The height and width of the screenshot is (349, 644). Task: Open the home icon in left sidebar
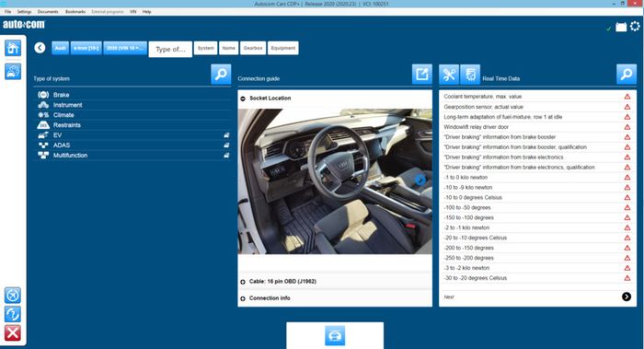pos(13,48)
